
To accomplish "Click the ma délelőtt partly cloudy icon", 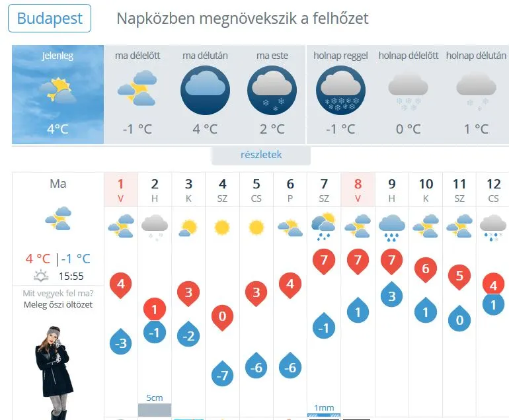I will coord(137,89).
